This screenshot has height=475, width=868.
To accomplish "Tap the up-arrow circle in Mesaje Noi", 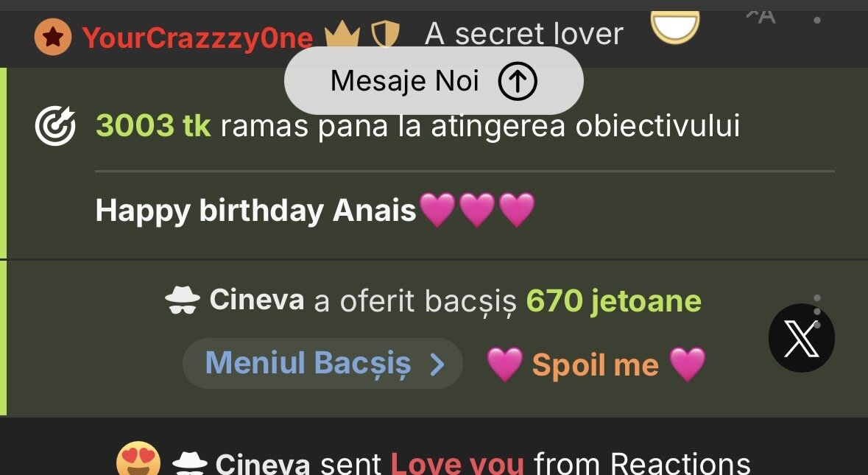I will click(518, 81).
